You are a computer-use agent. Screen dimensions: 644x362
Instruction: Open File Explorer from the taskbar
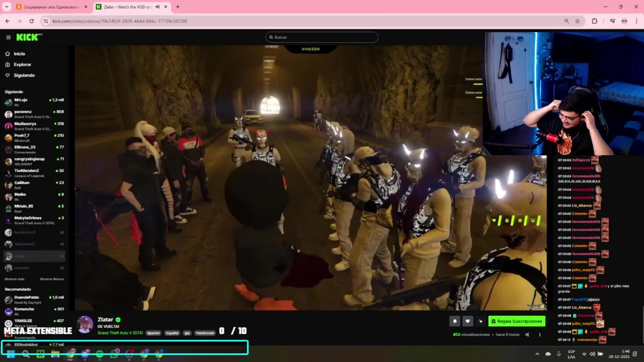[x=55, y=354]
